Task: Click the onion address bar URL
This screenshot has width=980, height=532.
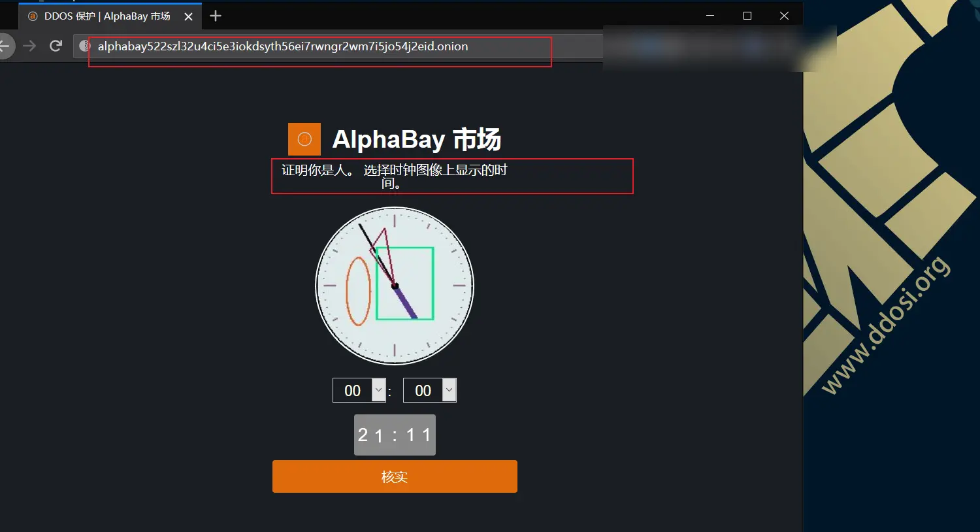Action: coord(283,46)
